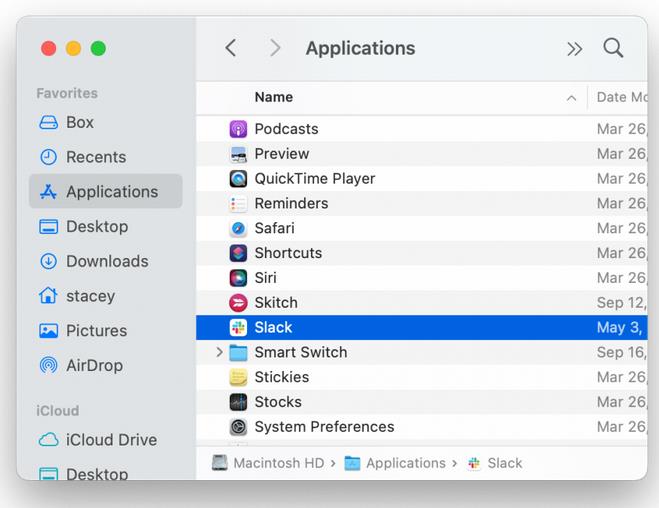Open Box in the Favorites sidebar
The image size is (659, 508).
coord(80,122)
